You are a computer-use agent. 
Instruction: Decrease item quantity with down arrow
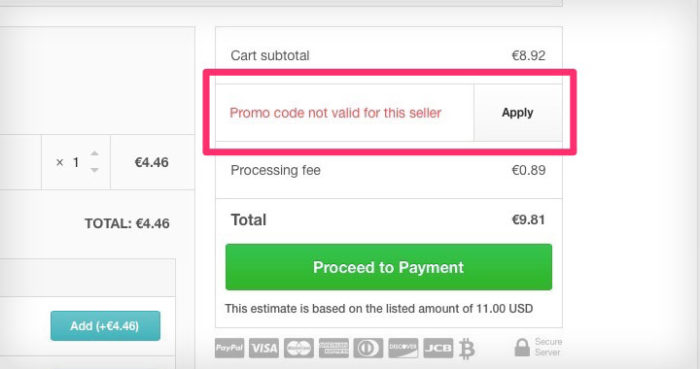pyautogui.click(x=94, y=170)
